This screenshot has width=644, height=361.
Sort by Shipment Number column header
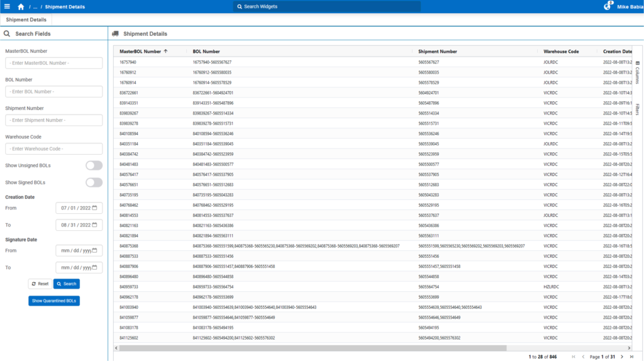coord(438,52)
